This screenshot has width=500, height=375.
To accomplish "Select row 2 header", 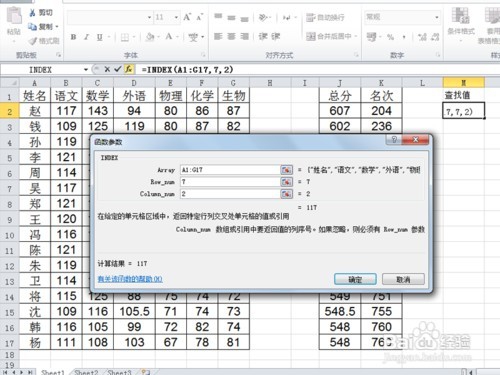I will coord(10,111).
